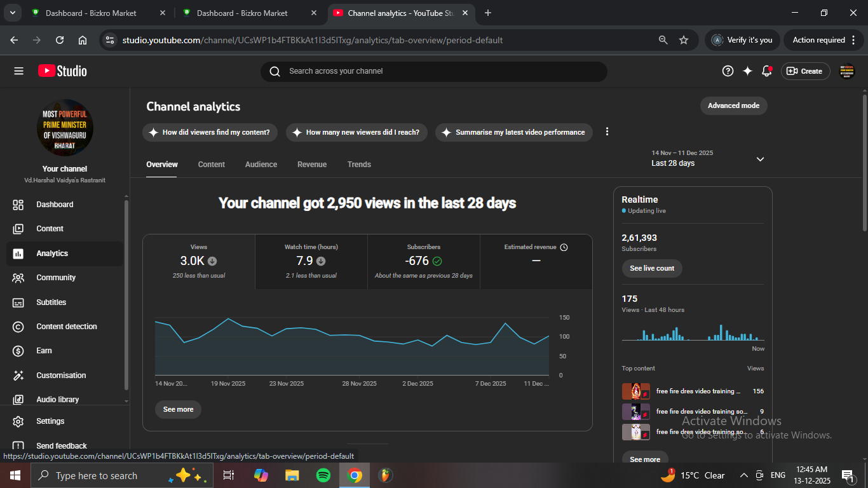868x488 pixels.
Task: Open Spotify from the Windows taskbar
Action: pyautogui.click(x=323, y=475)
